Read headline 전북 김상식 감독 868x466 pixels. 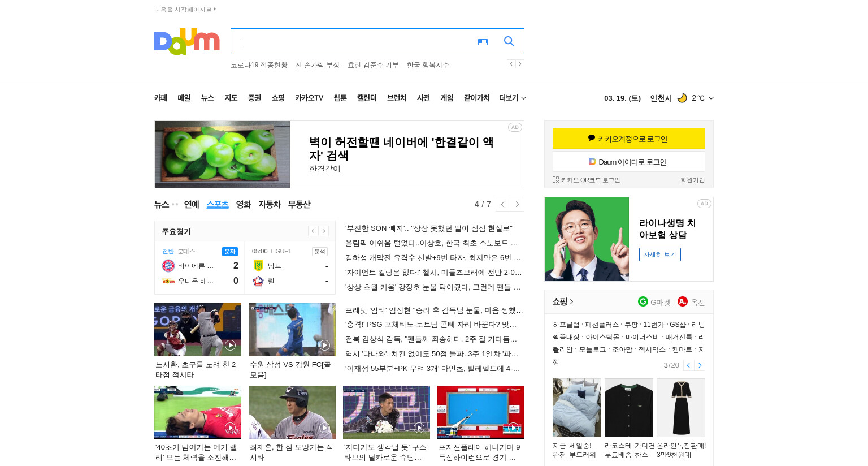click(431, 339)
